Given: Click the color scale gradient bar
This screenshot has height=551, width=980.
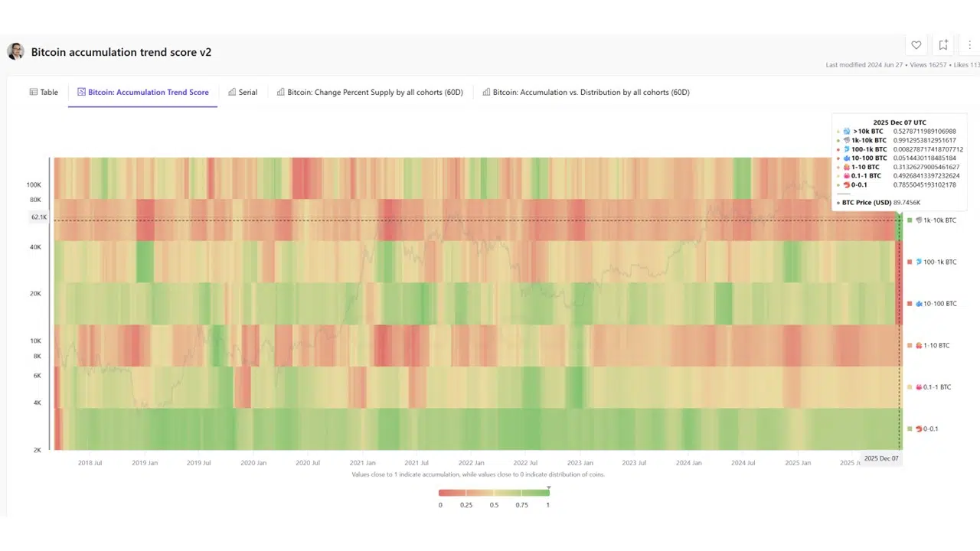Looking at the screenshot, I should [494, 492].
